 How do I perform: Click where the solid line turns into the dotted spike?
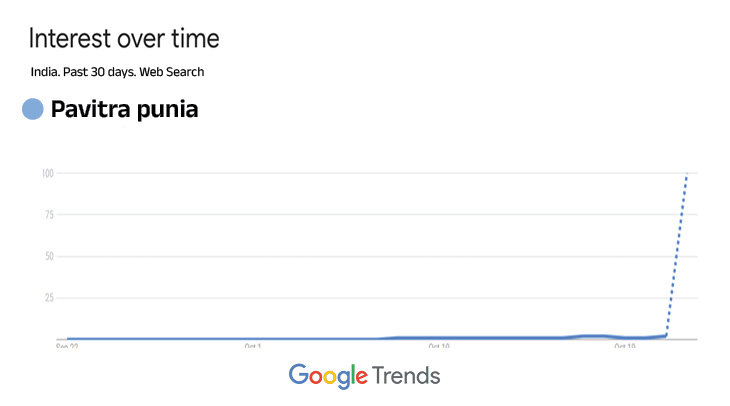point(665,335)
